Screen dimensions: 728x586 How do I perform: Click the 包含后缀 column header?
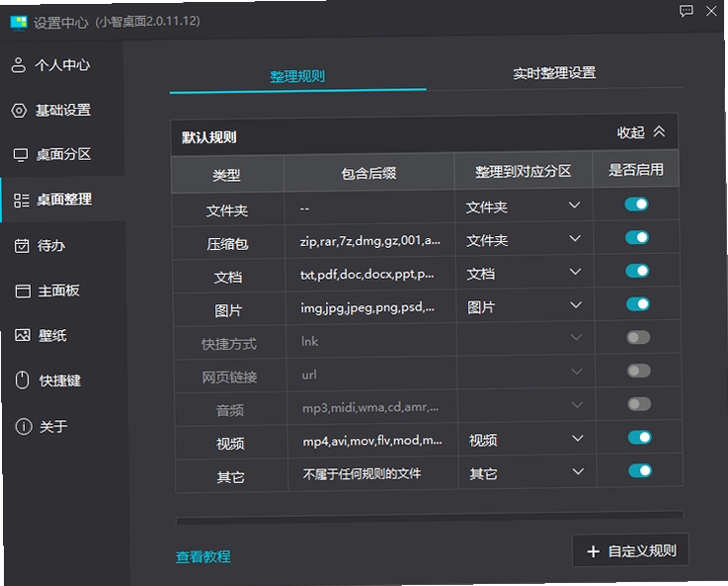click(x=368, y=174)
